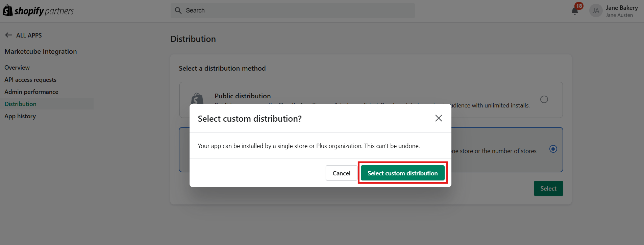Click the 'This can't be undone' message
The height and width of the screenshot is (245, 644).
pos(392,146)
